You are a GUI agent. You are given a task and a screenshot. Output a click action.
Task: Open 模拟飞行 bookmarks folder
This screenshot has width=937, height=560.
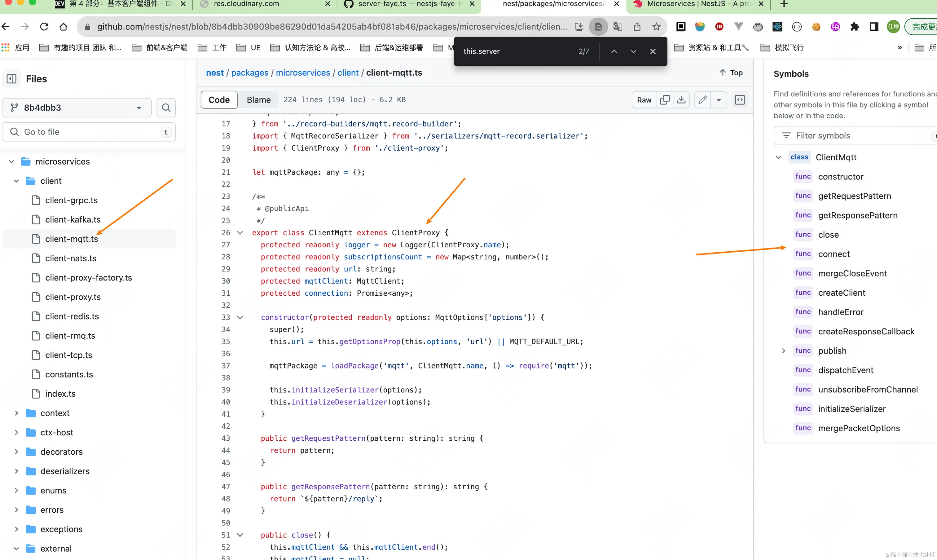coord(782,47)
